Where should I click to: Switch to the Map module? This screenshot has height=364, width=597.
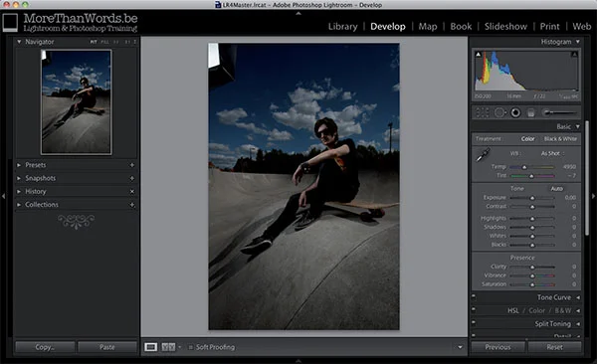[x=428, y=26]
